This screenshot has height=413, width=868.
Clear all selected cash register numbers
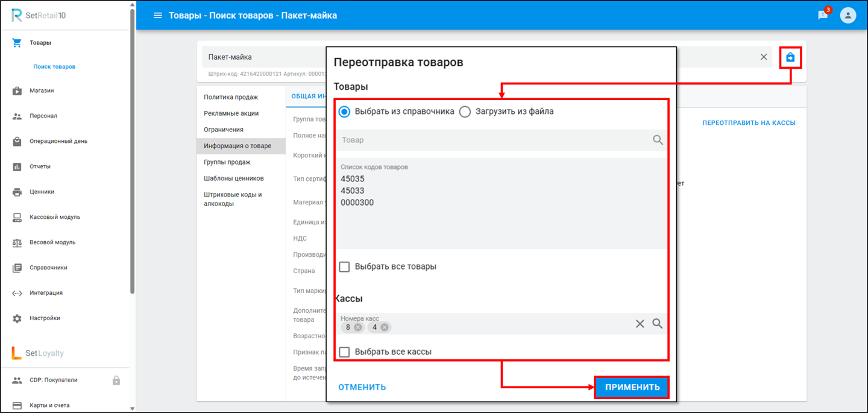(x=640, y=324)
